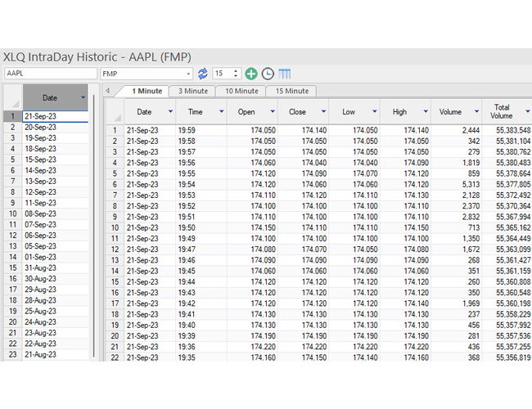Click row header 22 in data grid
This screenshot has height=409, width=532.
pos(115,357)
